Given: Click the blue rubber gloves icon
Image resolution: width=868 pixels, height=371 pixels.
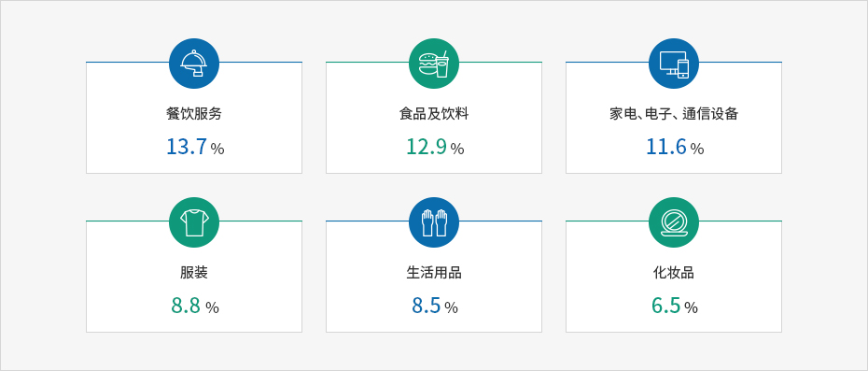Looking at the screenshot, I should (x=434, y=222).
